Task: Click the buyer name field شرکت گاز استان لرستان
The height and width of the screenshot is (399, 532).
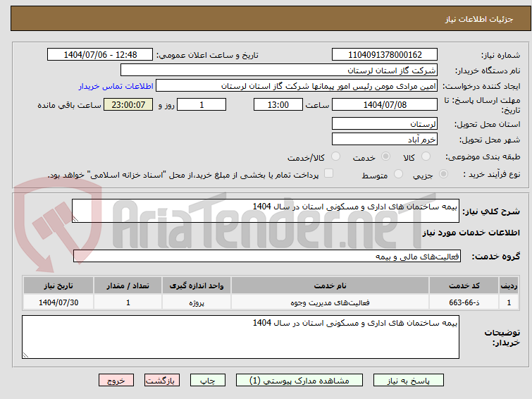Action: (279, 70)
